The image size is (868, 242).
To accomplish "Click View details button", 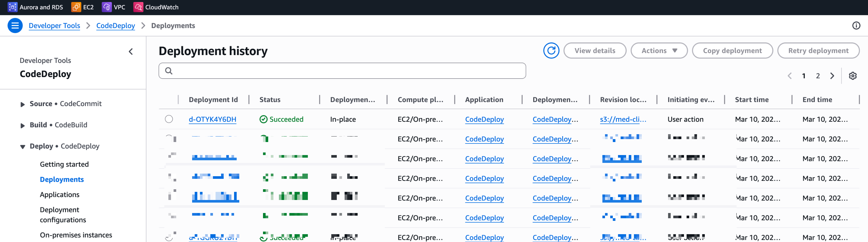I will (x=595, y=51).
